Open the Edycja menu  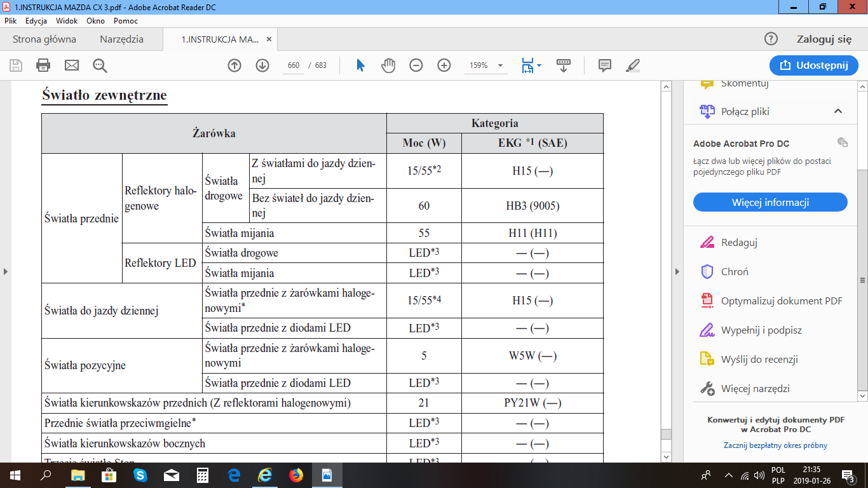pos(36,20)
